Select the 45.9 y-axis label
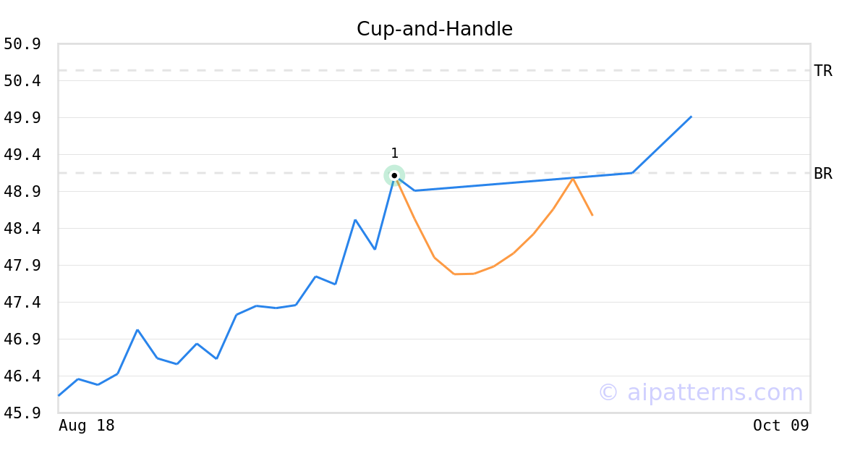The image size is (868, 456). pos(22,413)
